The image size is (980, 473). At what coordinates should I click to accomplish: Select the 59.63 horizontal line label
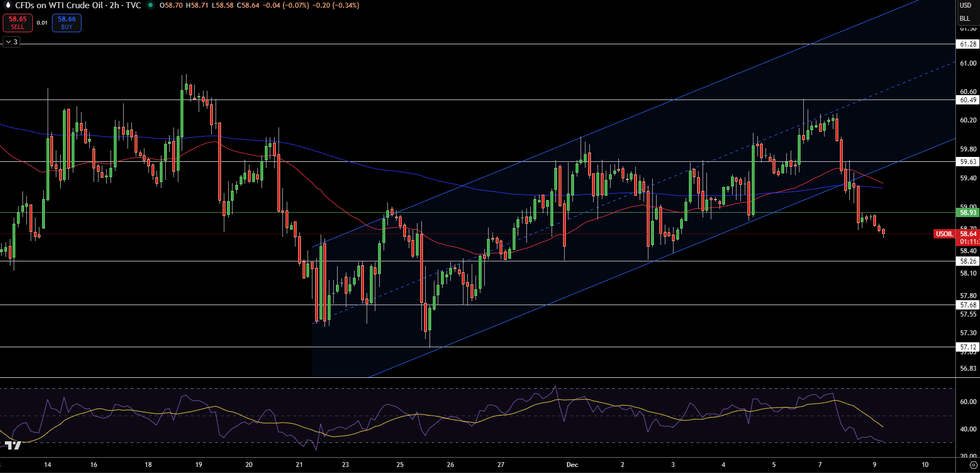[968, 162]
